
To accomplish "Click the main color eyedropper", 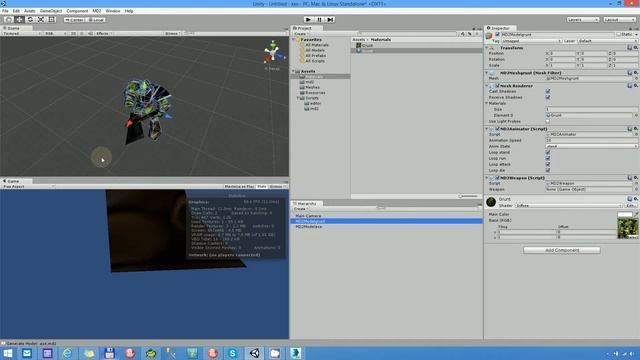I will pos(636,214).
